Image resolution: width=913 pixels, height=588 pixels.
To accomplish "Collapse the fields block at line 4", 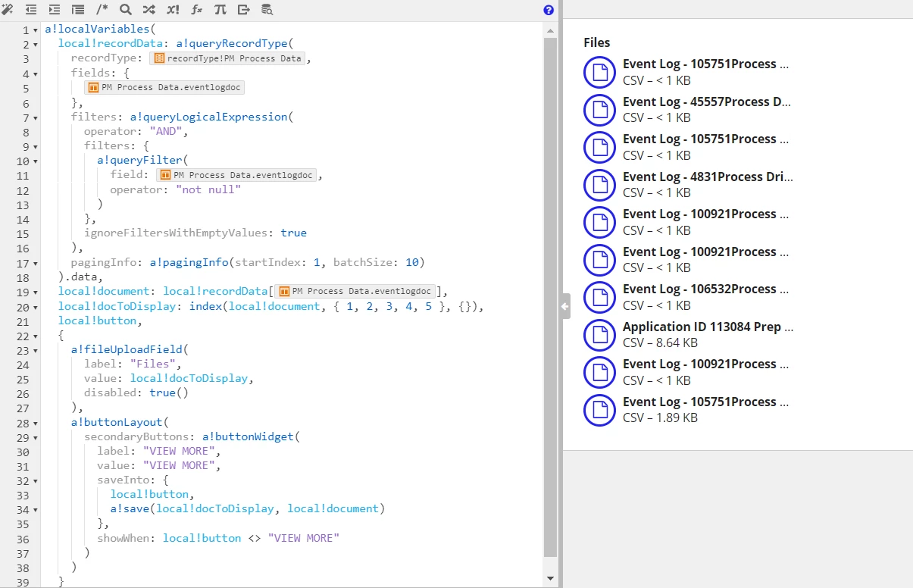I will pos(36,74).
